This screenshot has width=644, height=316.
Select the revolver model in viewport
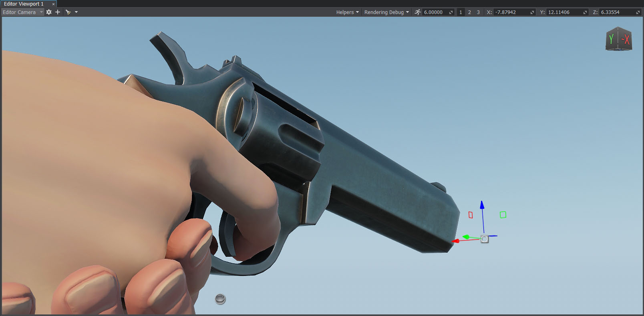click(360, 172)
